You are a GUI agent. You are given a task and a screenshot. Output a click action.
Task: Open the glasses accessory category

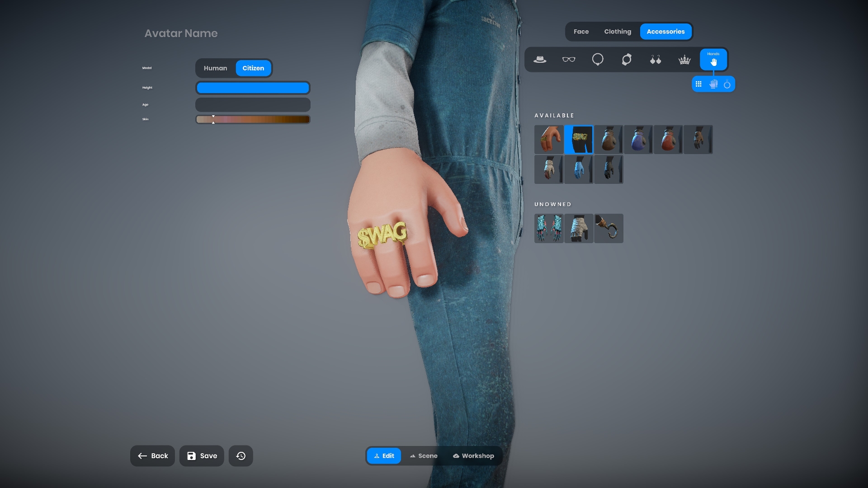(569, 60)
